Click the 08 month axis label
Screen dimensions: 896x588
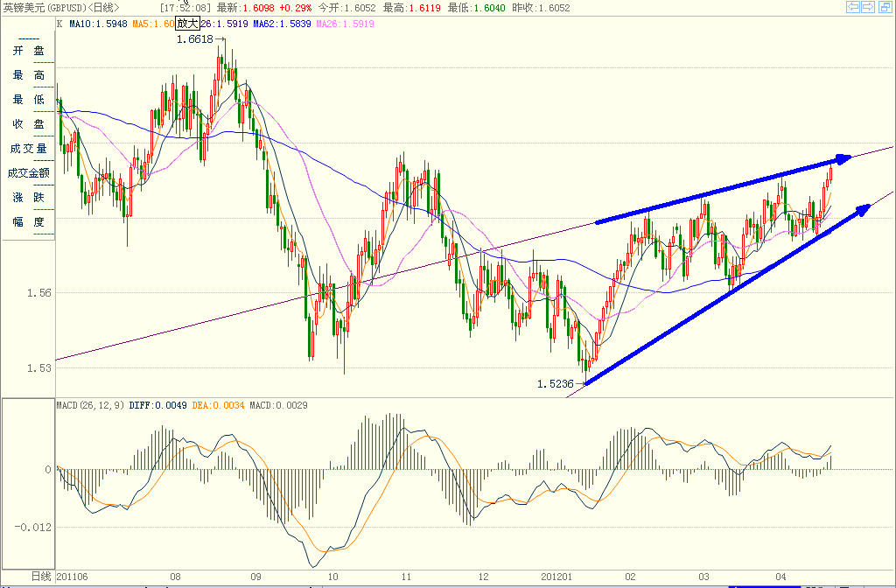[175, 577]
